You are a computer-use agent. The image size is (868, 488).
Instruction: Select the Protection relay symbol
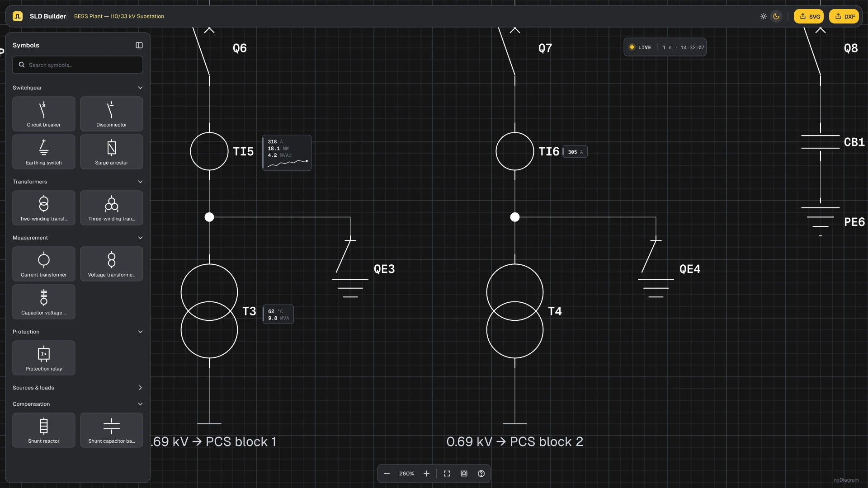[44, 358]
